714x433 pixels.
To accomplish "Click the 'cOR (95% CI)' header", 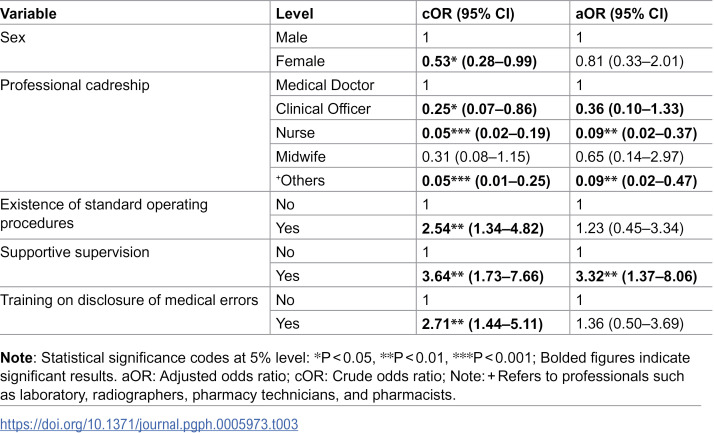I will coord(468,14).
